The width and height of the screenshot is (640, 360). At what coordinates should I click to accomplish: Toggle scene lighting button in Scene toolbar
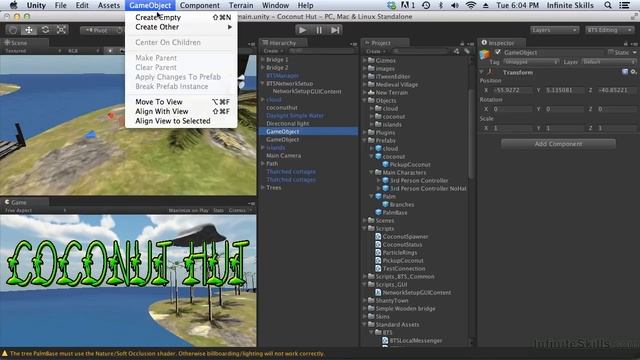(x=110, y=51)
